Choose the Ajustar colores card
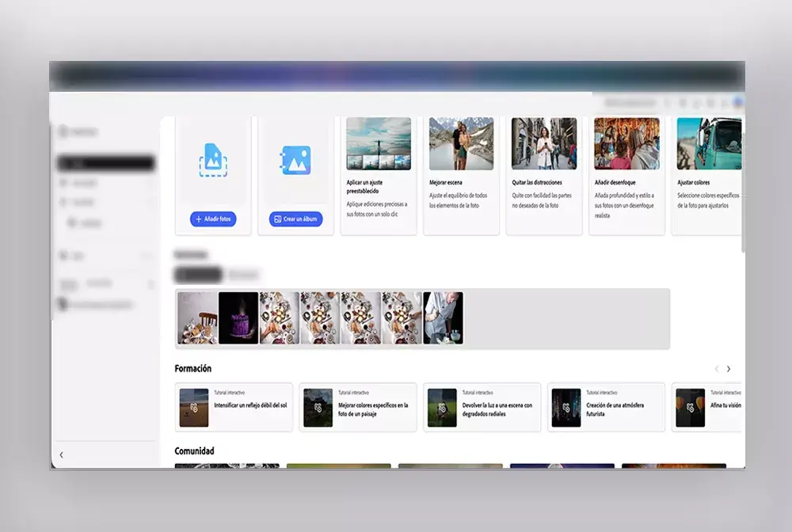This screenshot has height=532, width=792. tap(707, 176)
